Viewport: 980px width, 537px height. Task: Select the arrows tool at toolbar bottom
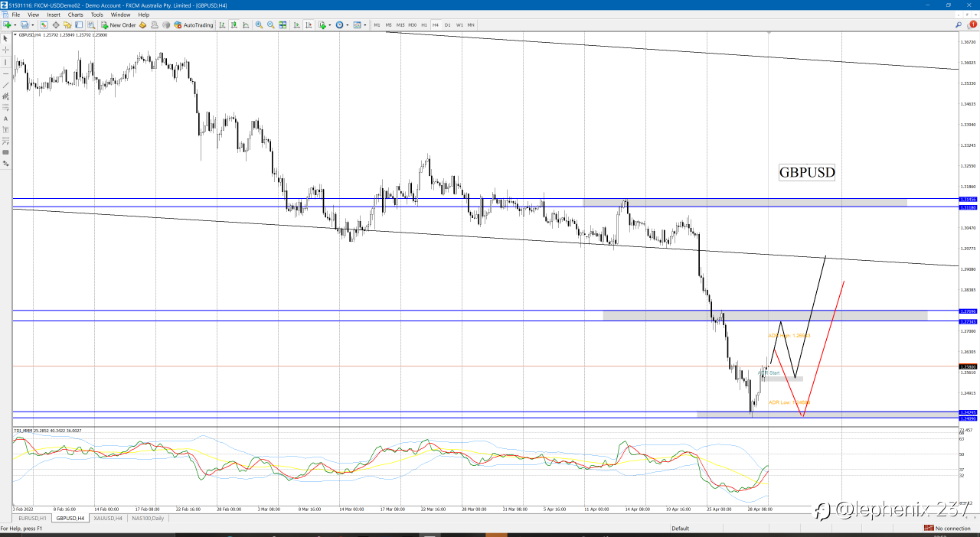point(6,164)
